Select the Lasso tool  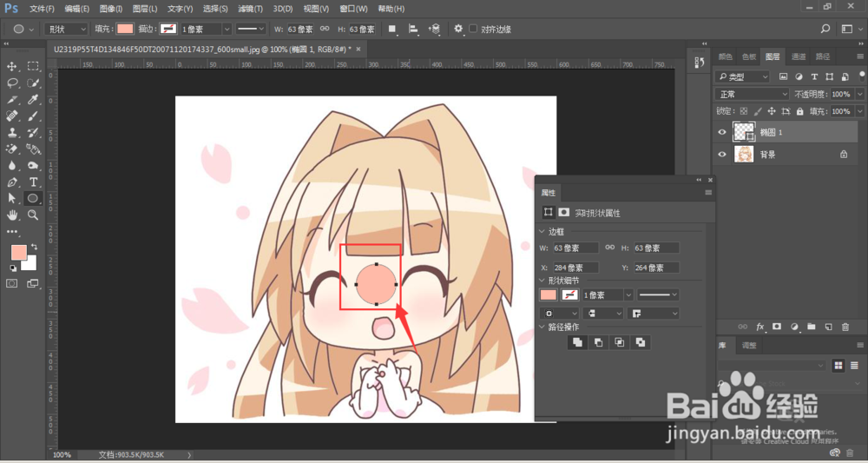tap(11, 83)
